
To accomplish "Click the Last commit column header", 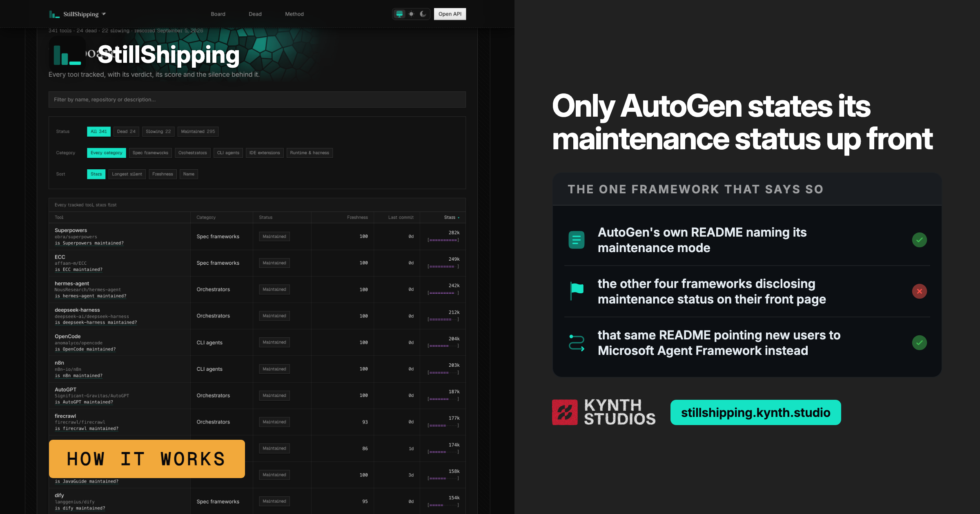I will [401, 217].
